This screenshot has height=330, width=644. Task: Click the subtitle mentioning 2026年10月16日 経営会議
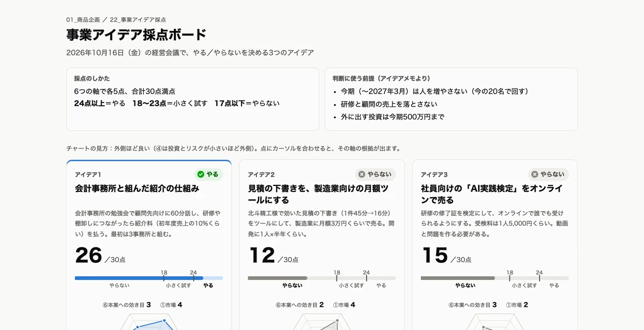[x=190, y=53]
